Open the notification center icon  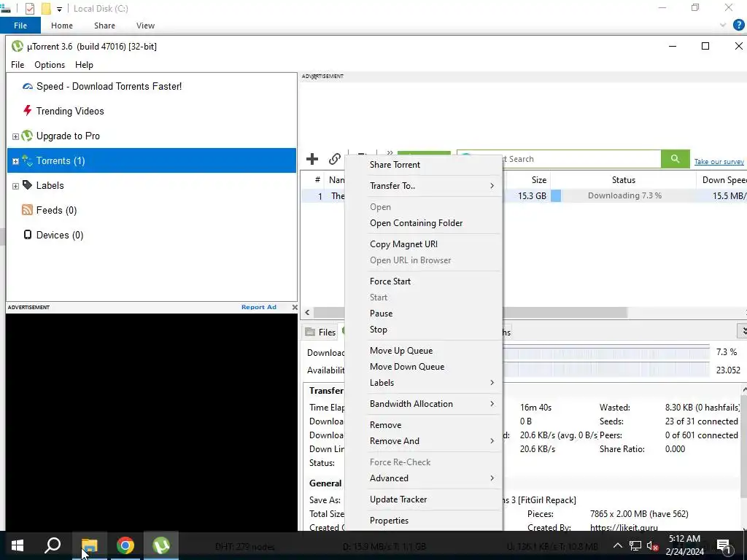point(724,545)
